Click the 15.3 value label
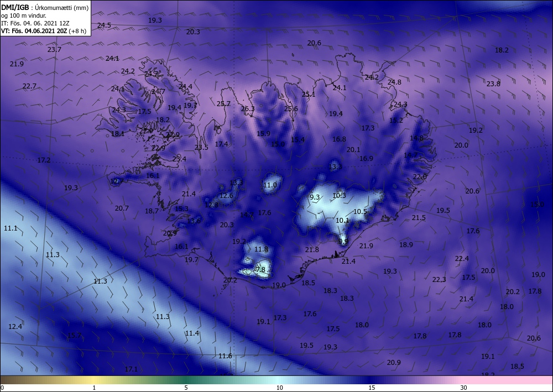The width and height of the screenshot is (553, 392). (x=181, y=208)
